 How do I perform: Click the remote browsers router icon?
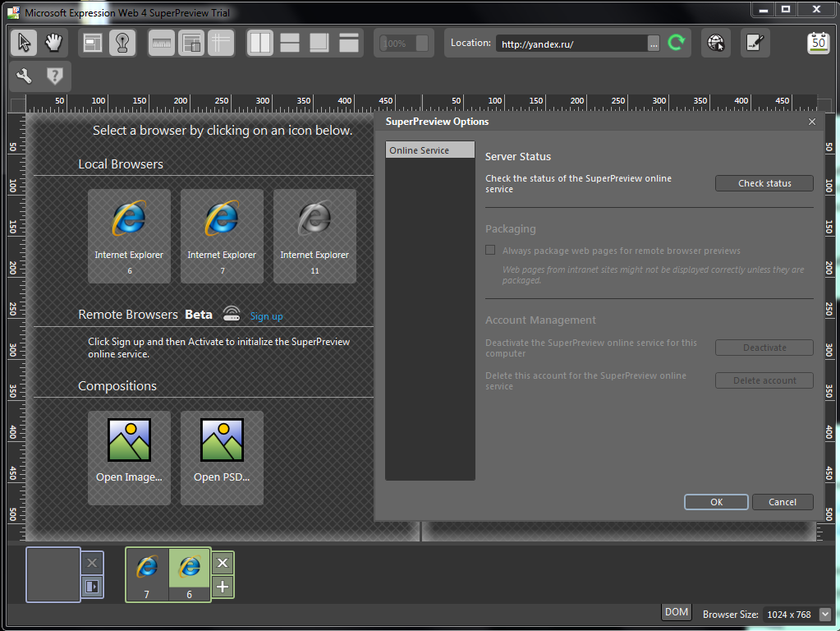[232, 314]
